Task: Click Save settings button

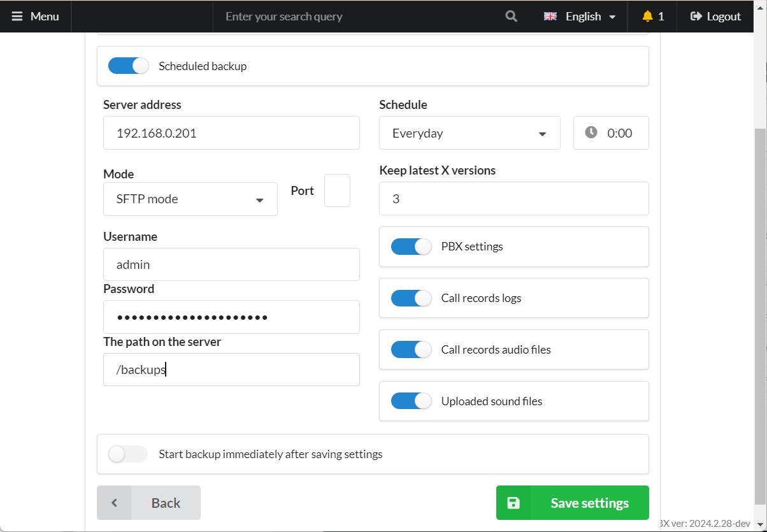Action: [572, 503]
